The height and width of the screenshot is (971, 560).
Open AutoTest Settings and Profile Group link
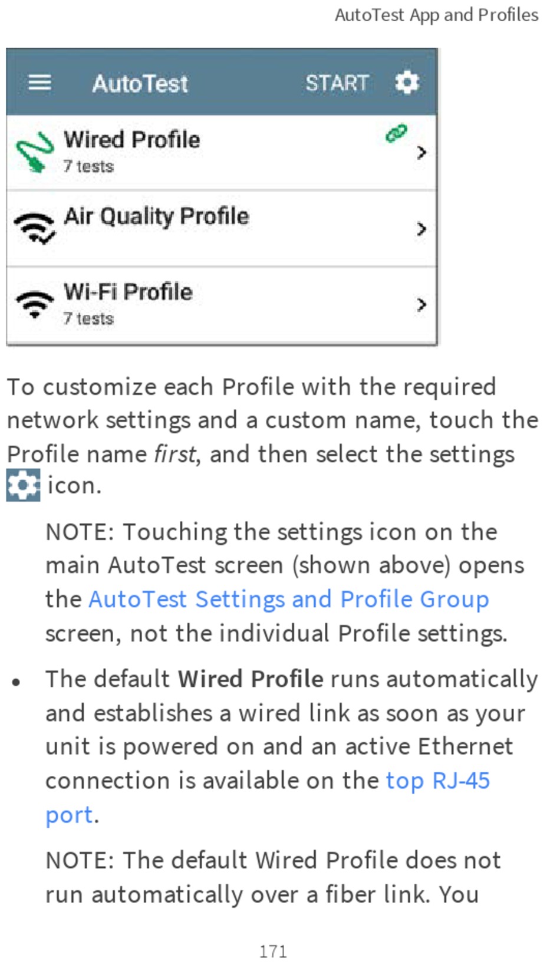[289, 599]
